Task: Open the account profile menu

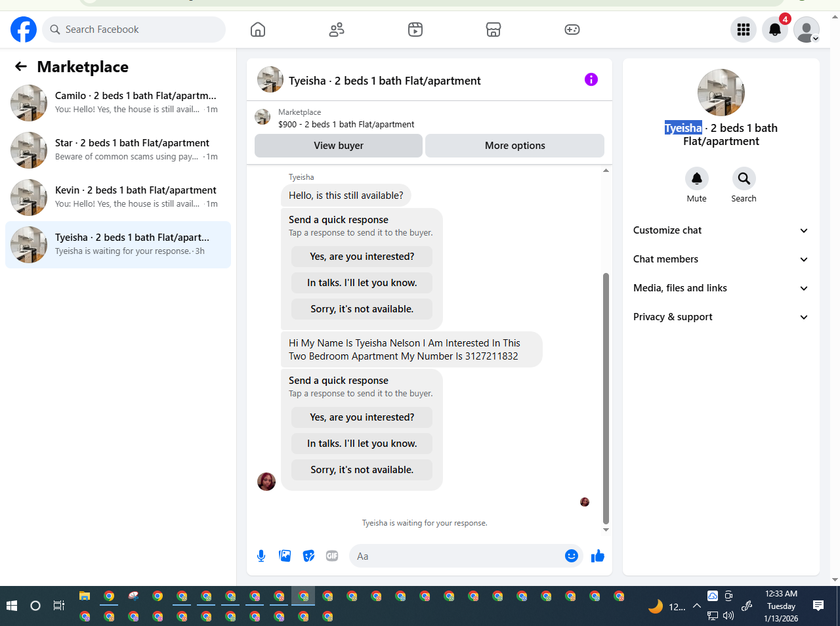Action: click(x=807, y=30)
